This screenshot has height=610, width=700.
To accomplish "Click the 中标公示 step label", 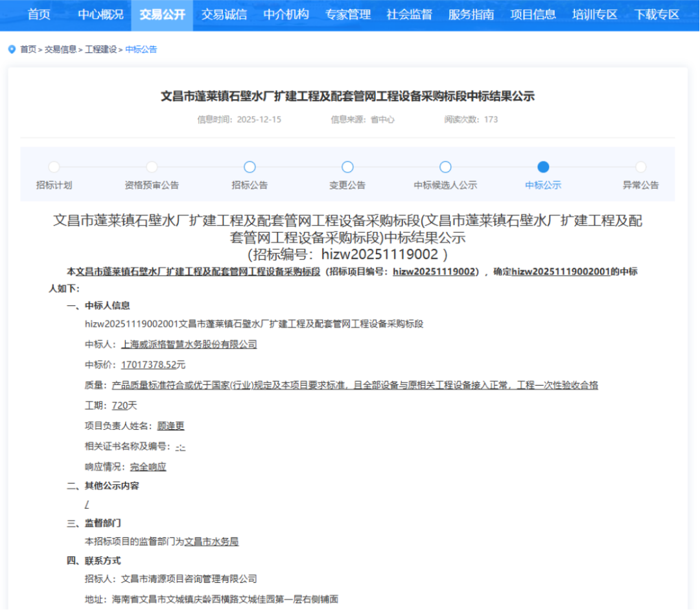I will coord(543,185).
